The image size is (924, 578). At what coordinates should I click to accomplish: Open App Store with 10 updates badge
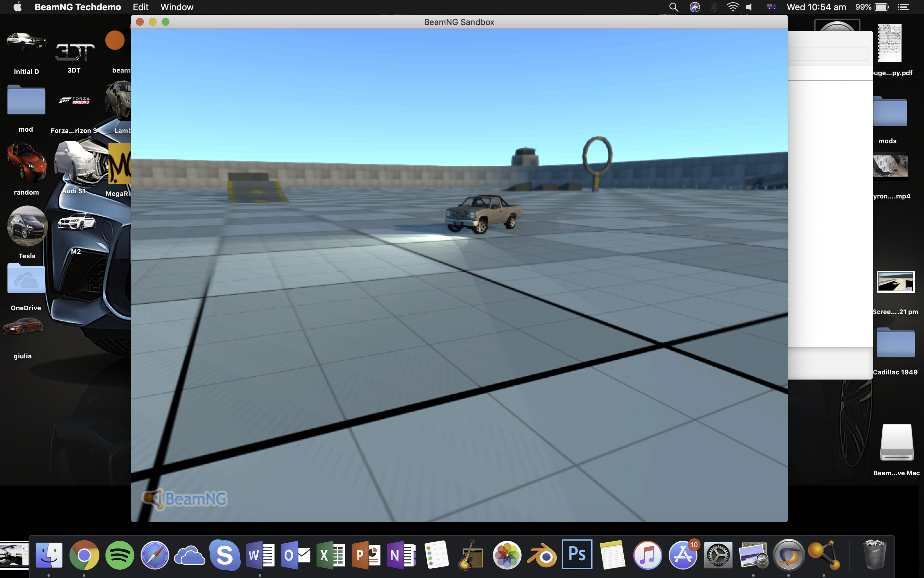click(683, 555)
